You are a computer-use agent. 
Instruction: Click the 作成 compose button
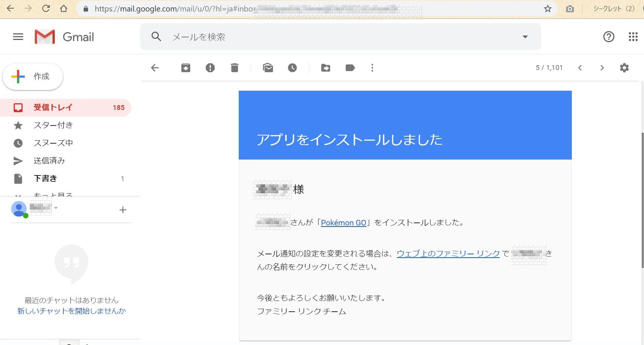pos(33,77)
